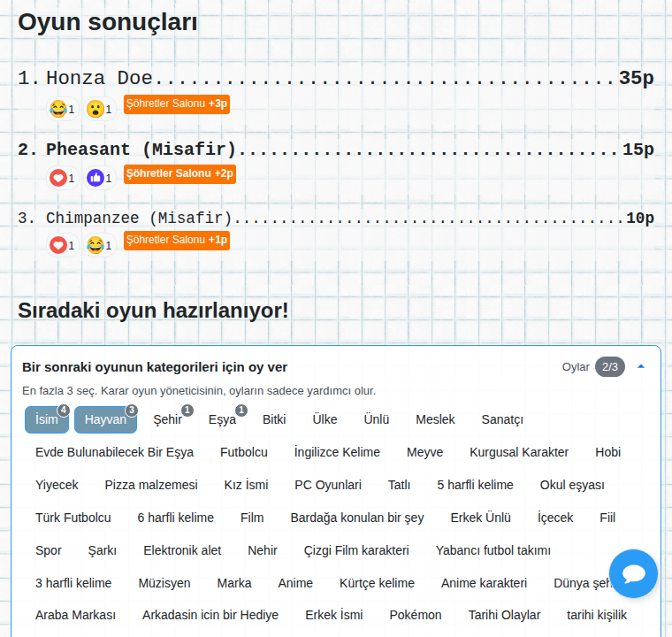Vote for the Spor category
This screenshot has width=672, height=637.
[49, 550]
